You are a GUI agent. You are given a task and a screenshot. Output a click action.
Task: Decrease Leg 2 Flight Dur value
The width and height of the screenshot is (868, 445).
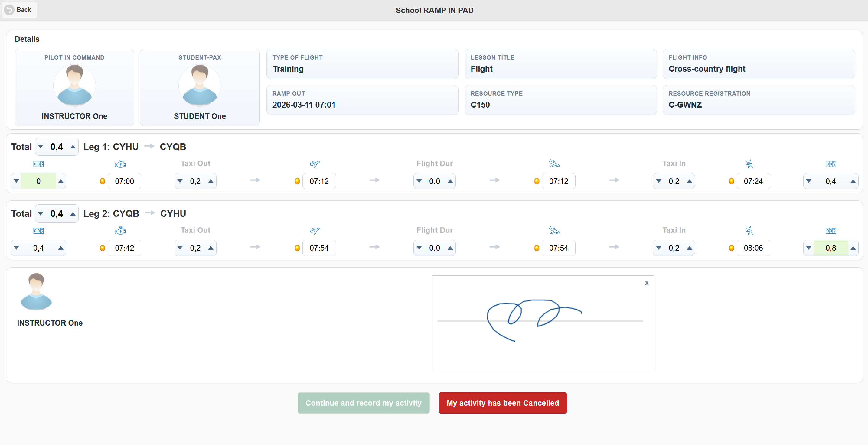[419, 248]
